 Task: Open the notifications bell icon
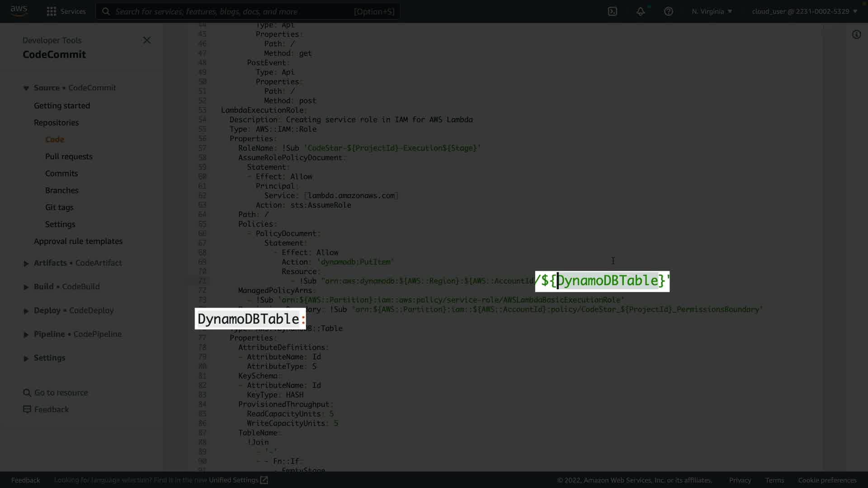click(x=641, y=11)
